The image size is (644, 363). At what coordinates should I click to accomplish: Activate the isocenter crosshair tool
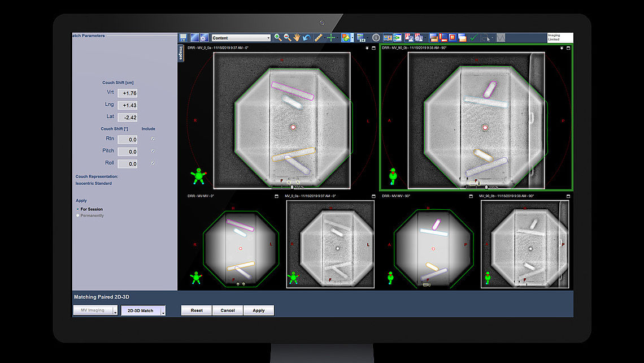point(332,38)
